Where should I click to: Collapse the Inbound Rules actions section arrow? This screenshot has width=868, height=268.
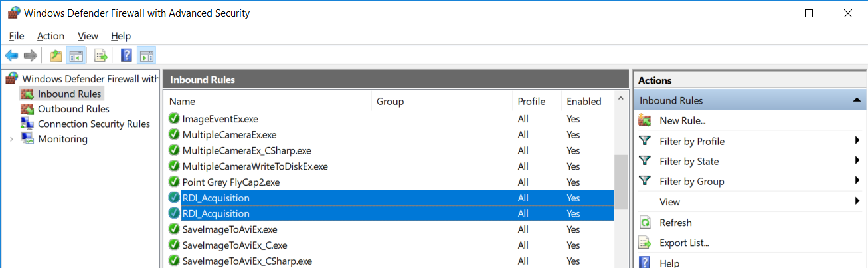click(x=855, y=100)
